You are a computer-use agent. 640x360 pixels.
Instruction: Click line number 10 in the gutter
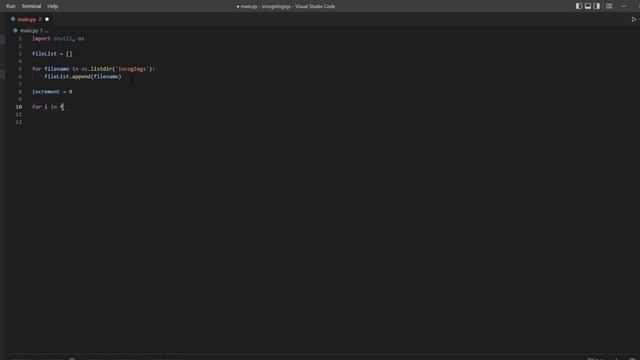(19, 107)
